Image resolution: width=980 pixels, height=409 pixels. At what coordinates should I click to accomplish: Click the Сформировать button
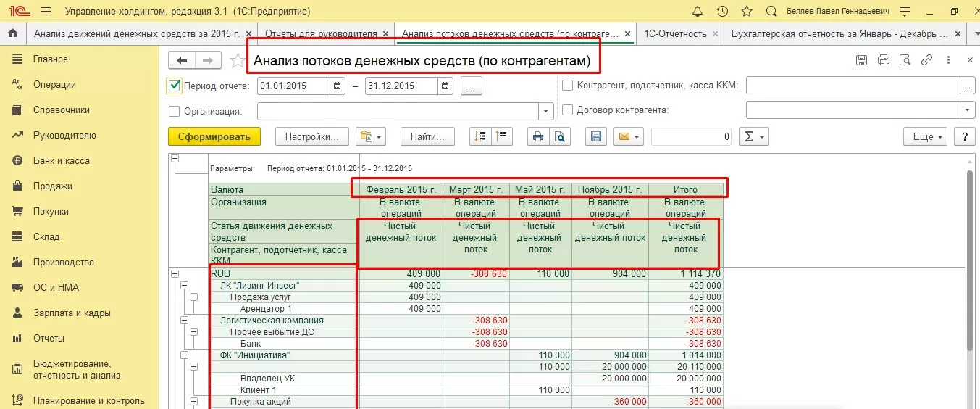coord(214,136)
